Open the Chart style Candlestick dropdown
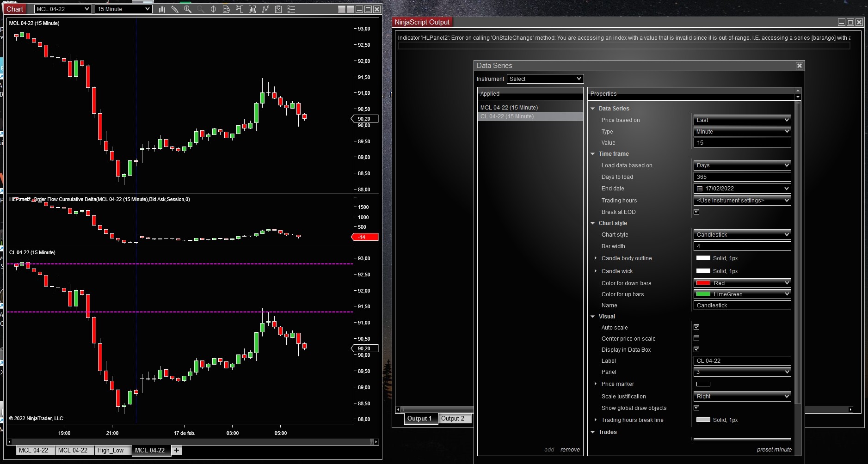Image resolution: width=868 pixels, height=464 pixels. 742,235
